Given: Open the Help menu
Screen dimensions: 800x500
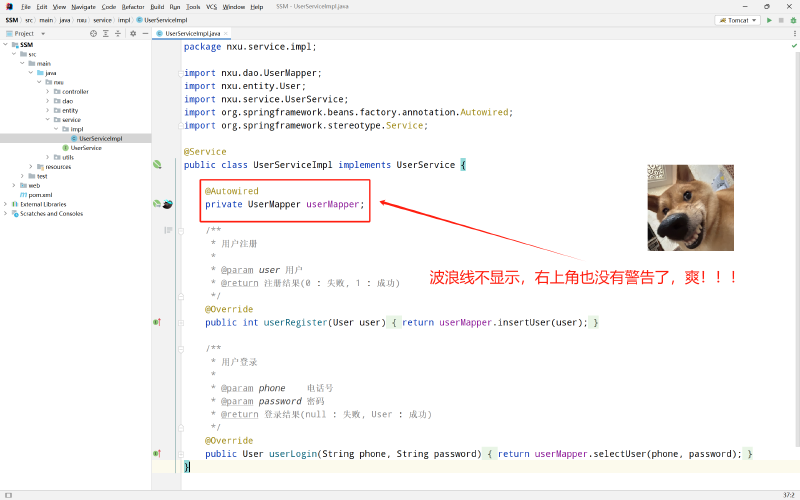Looking at the screenshot, I should point(257,7).
